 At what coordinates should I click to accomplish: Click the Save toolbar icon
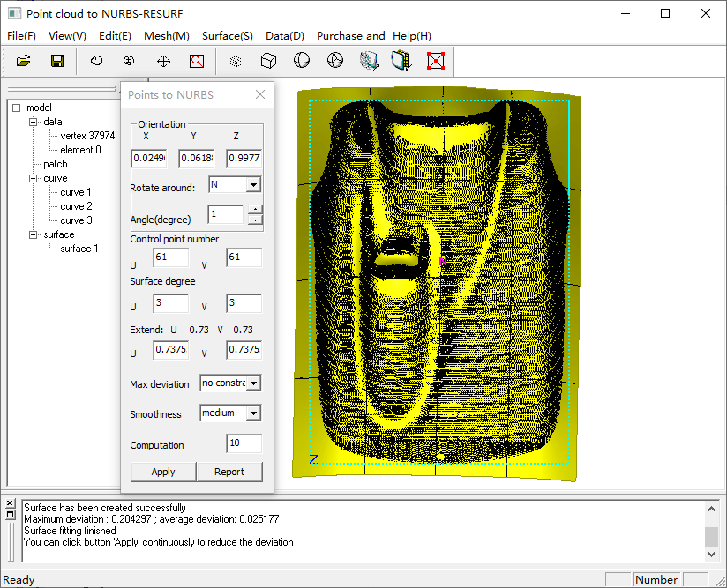click(57, 61)
